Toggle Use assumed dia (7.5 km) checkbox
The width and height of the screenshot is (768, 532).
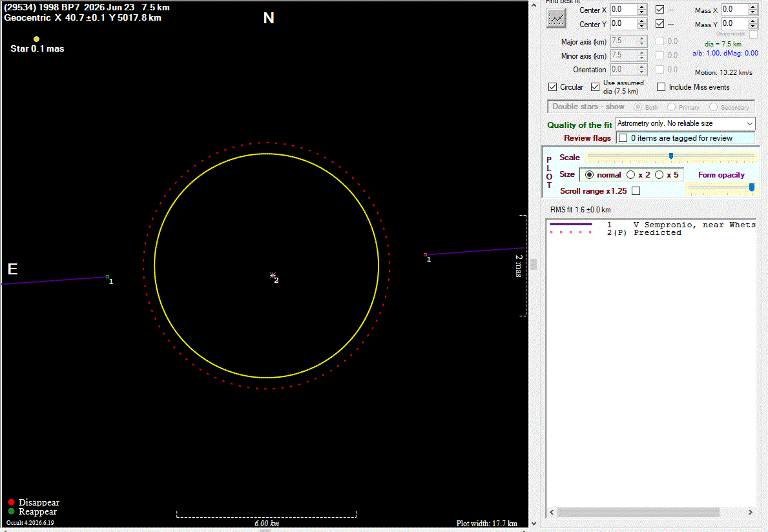(x=595, y=87)
